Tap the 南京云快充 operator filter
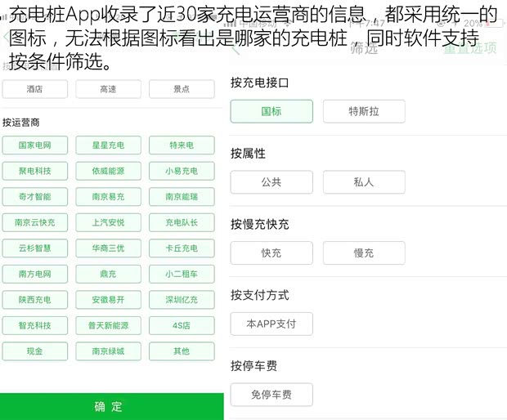Screen dimensions: 507x420 (35, 222)
